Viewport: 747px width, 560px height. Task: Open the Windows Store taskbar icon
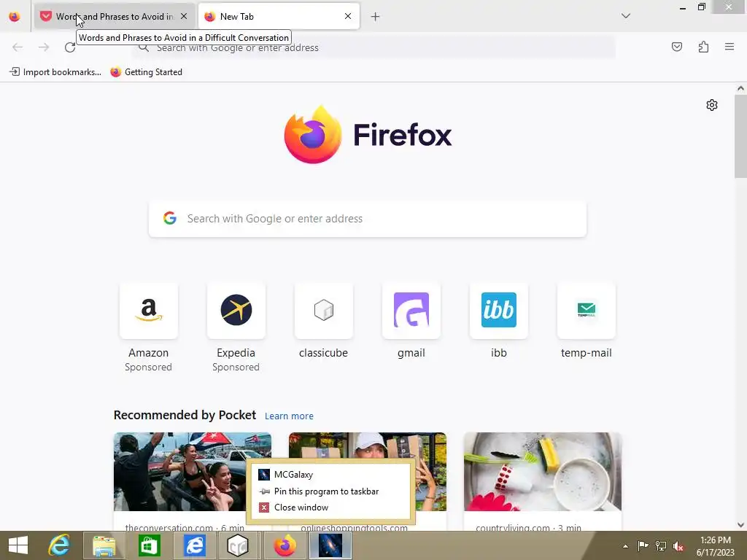coord(149,545)
